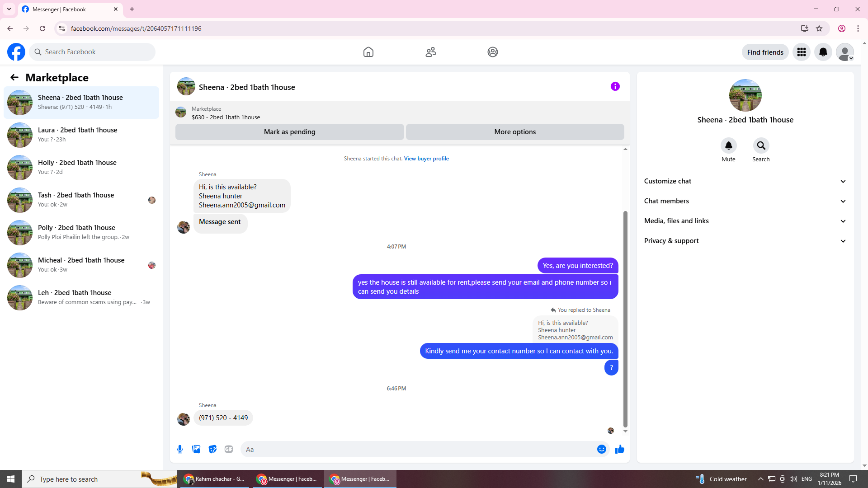
Task: Expand the Privacy & support section
Action: [745, 241]
